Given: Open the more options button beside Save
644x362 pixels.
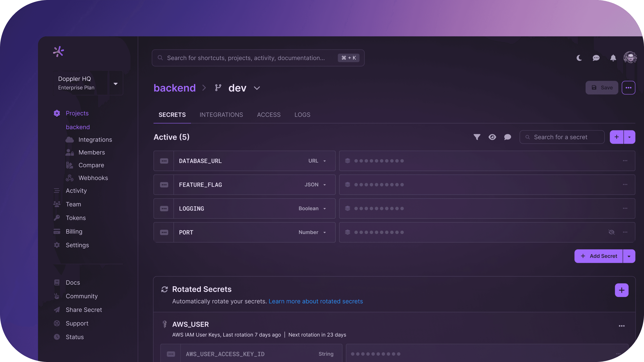Looking at the screenshot, I should pyautogui.click(x=629, y=88).
